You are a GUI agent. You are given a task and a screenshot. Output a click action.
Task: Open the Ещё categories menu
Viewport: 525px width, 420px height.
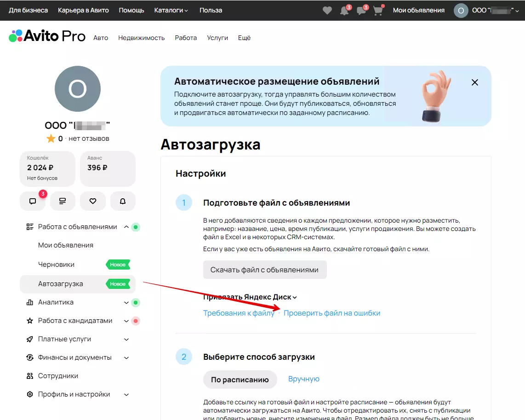coord(244,38)
